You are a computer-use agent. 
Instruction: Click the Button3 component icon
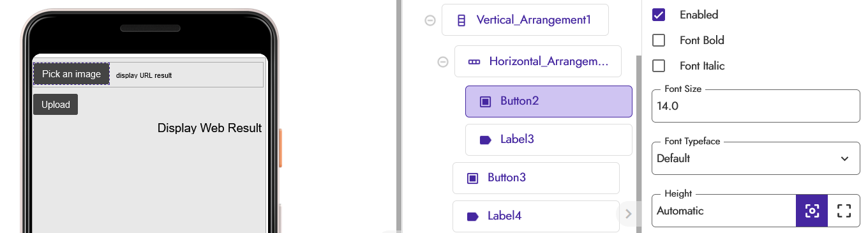click(x=472, y=178)
